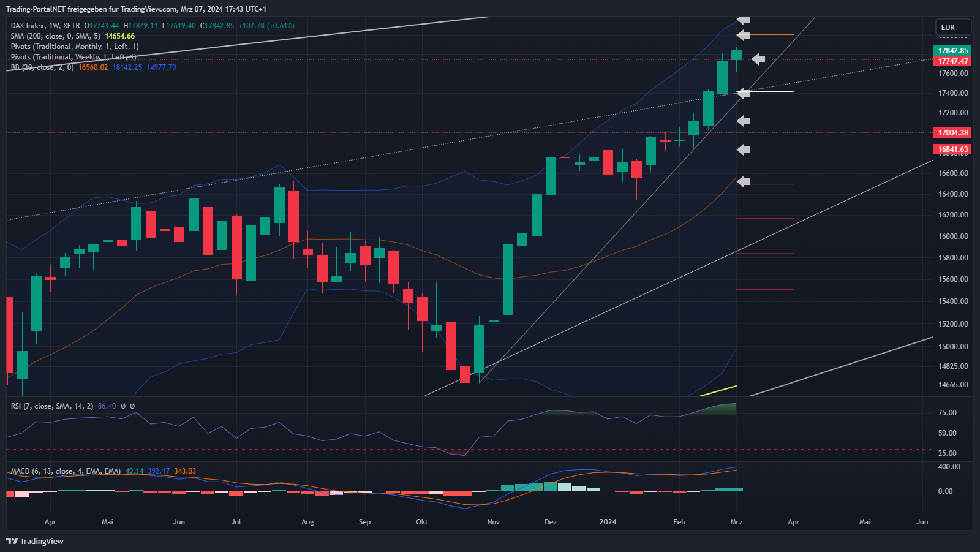
Task: Click the arrow marker on the orange pivot line
Action: coord(744,35)
